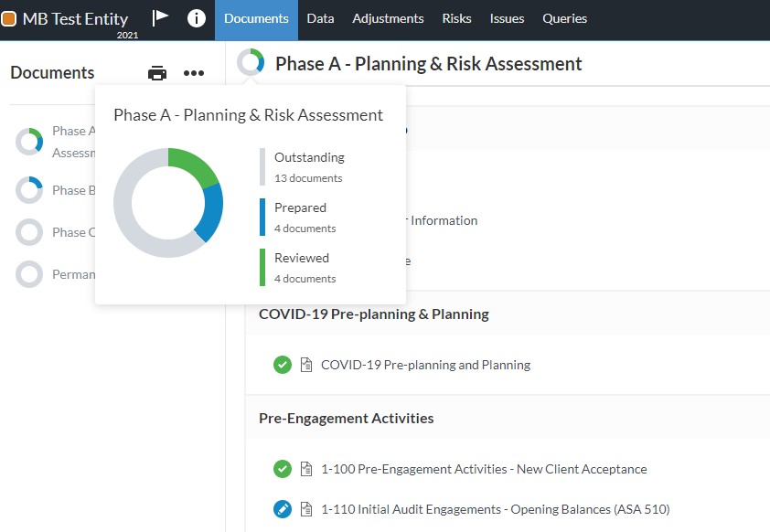
Task: Click document icon beside 1-100 Pre-Engagement Activities
Action: tap(307, 469)
